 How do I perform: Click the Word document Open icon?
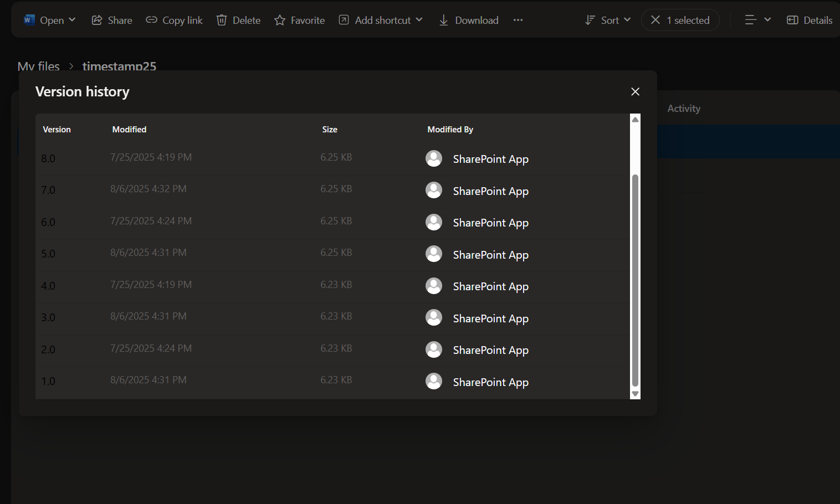pyautogui.click(x=29, y=20)
